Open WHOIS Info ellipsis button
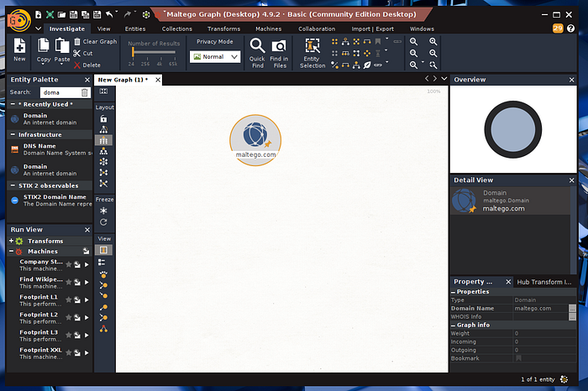The width and height of the screenshot is (588, 391). [572, 317]
